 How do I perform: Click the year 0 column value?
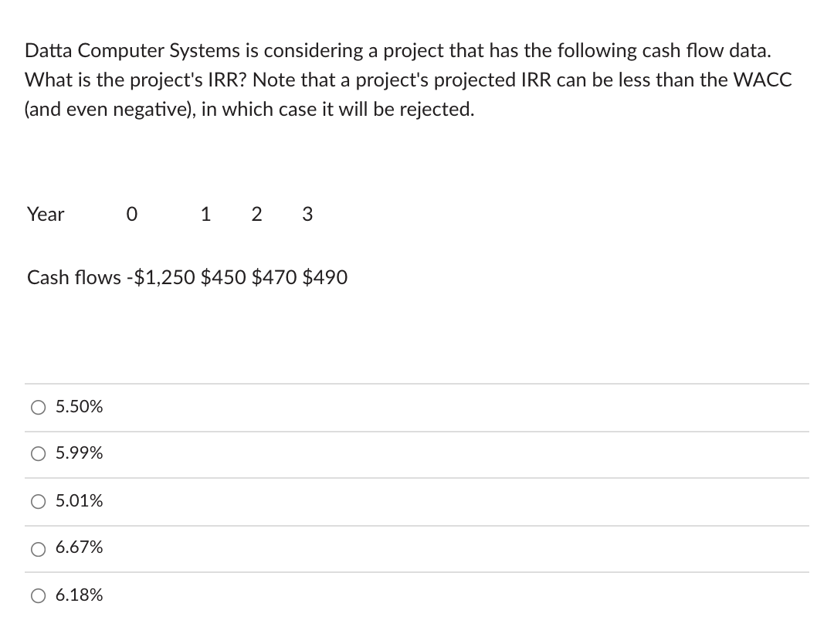(132, 215)
